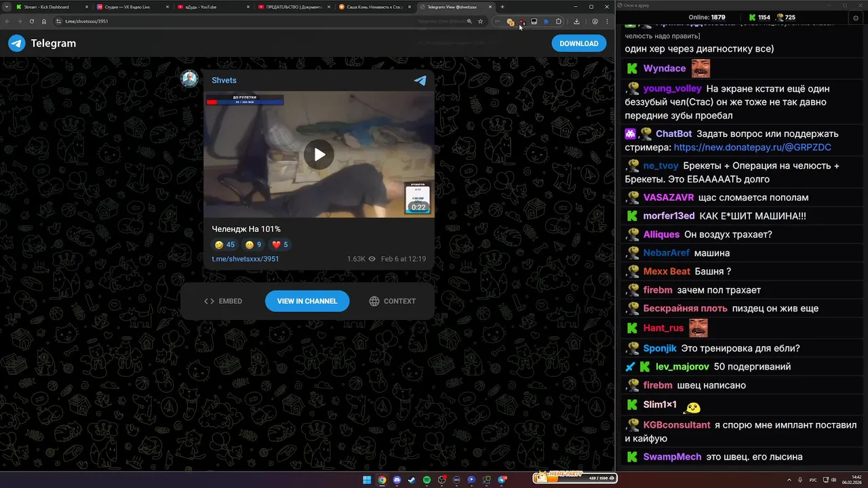Click username lev_majorov in chat
Image resolution: width=868 pixels, height=488 pixels.
tap(682, 367)
